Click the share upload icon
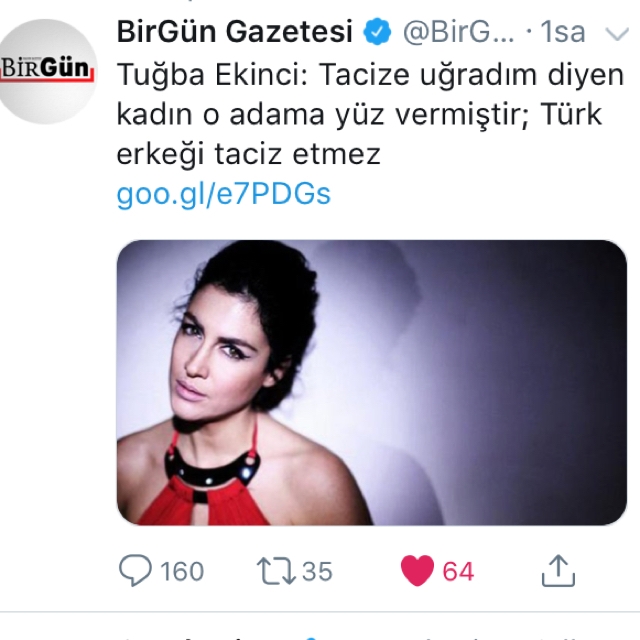640x640 pixels. coord(558,571)
